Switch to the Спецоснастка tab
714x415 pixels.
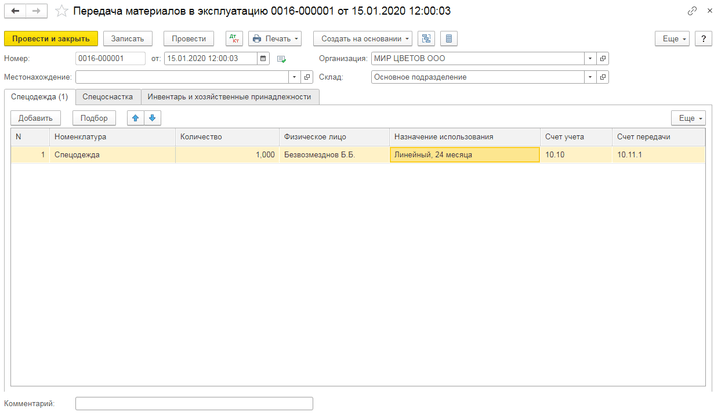[x=108, y=97]
